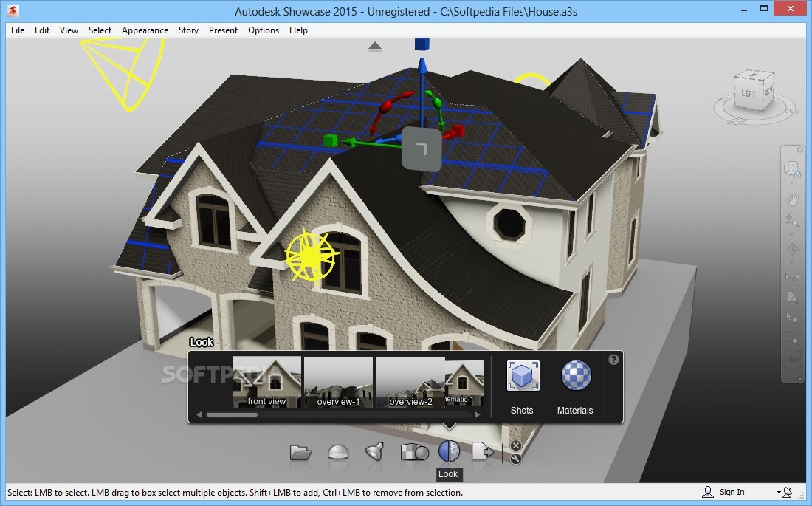This screenshot has height=506, width=812.
Task: Click the cursor zoom icon in navigation bar
Action: pos(792,318)
